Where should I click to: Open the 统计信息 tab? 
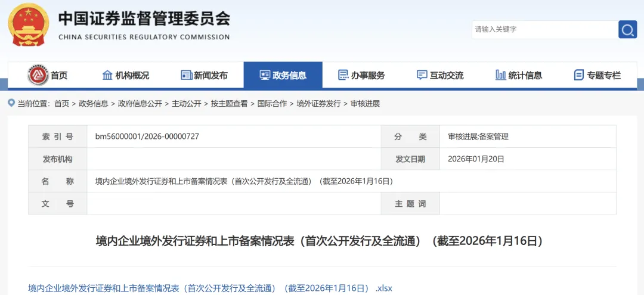tap(519, 75)
